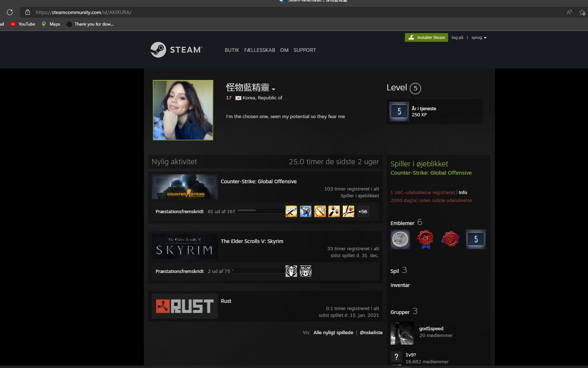Open the Inventar link

tap(400, 286)
